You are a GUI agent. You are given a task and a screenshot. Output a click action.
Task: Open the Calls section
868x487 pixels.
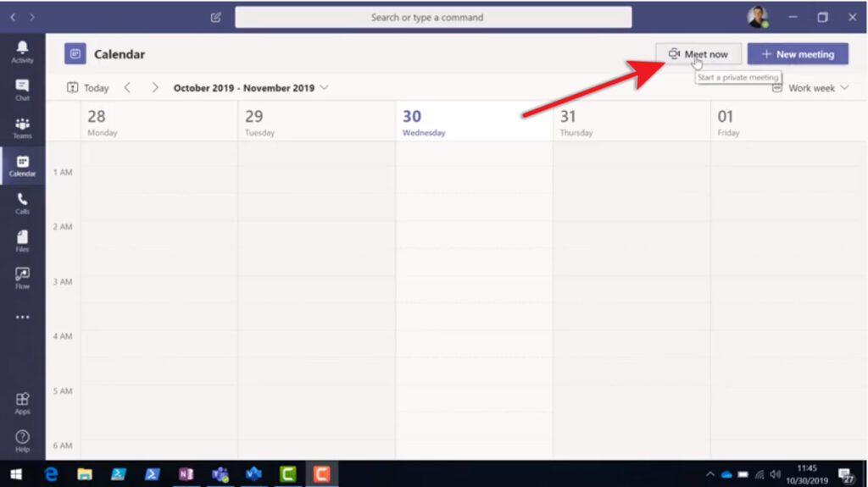[x=22, y=203]
